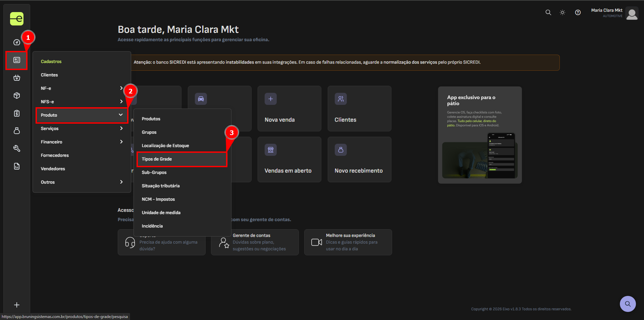Click the user avatar picture
The width and height of the screenshot is (644, 320).
632,14
